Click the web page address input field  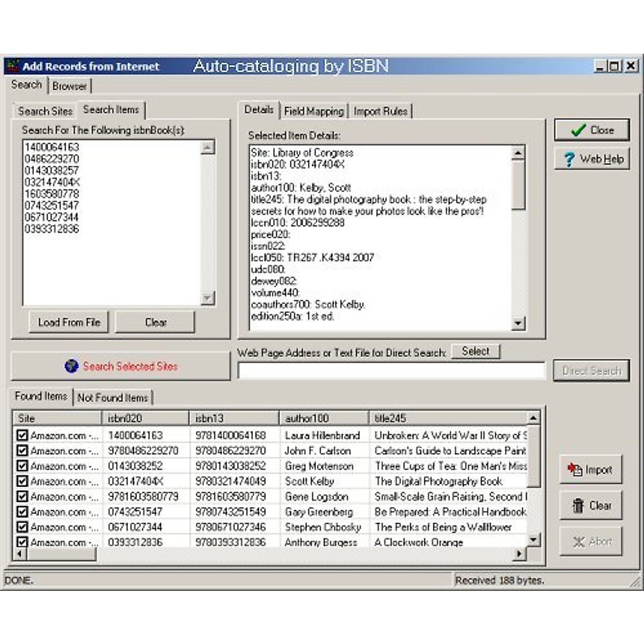(391, 371)
